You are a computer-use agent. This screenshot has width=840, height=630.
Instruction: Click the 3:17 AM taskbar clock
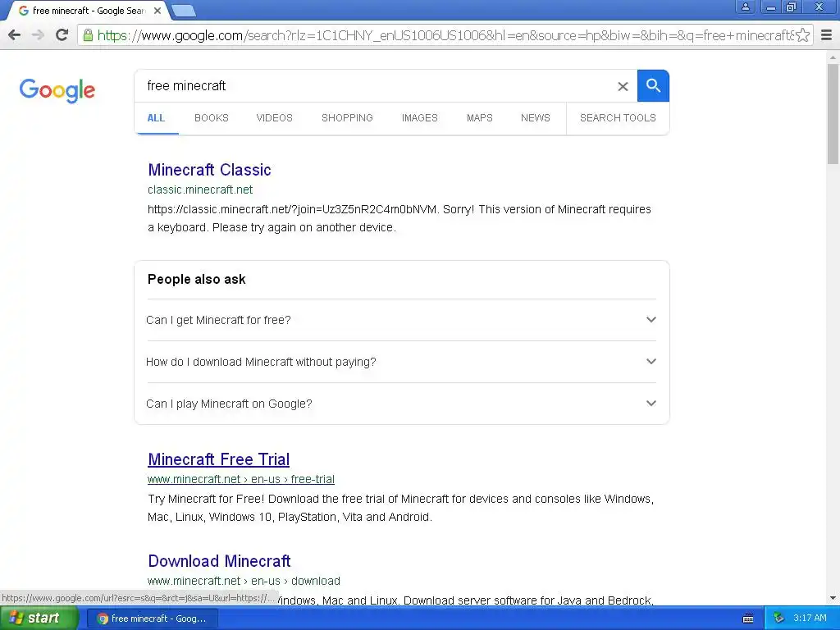click(810, 619)
